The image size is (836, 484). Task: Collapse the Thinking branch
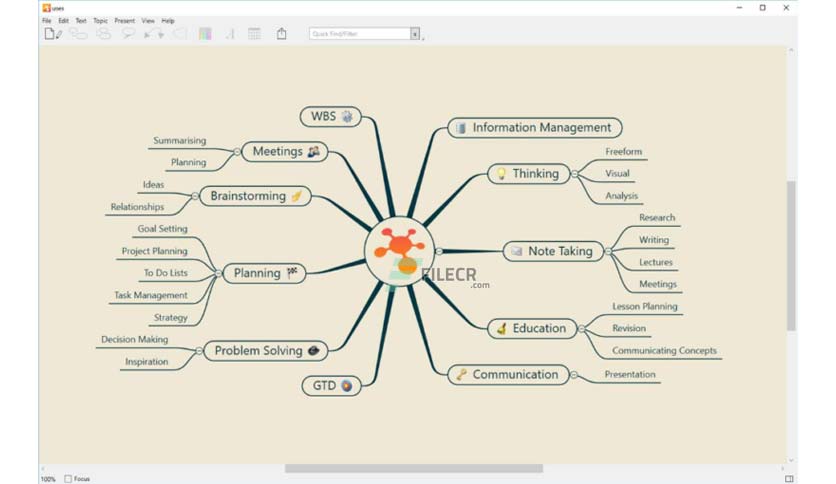click(x=575, y=173)
